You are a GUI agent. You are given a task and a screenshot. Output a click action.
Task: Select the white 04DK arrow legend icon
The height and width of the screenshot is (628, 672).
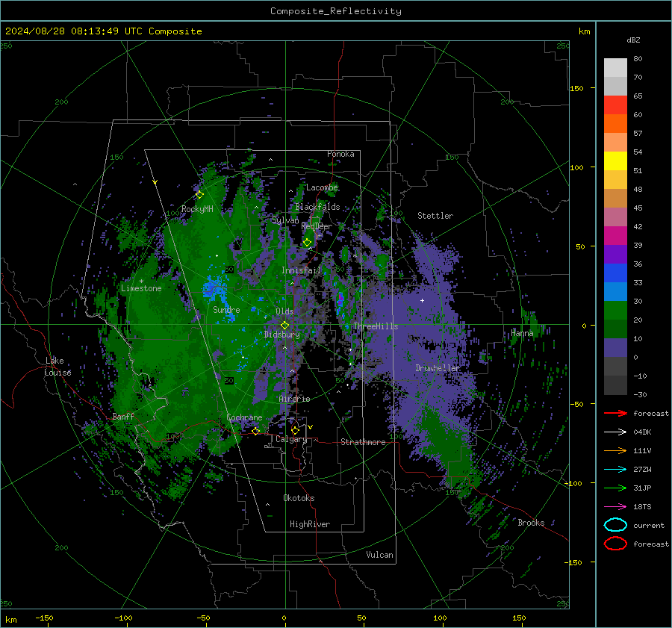[x=615, y=432]
